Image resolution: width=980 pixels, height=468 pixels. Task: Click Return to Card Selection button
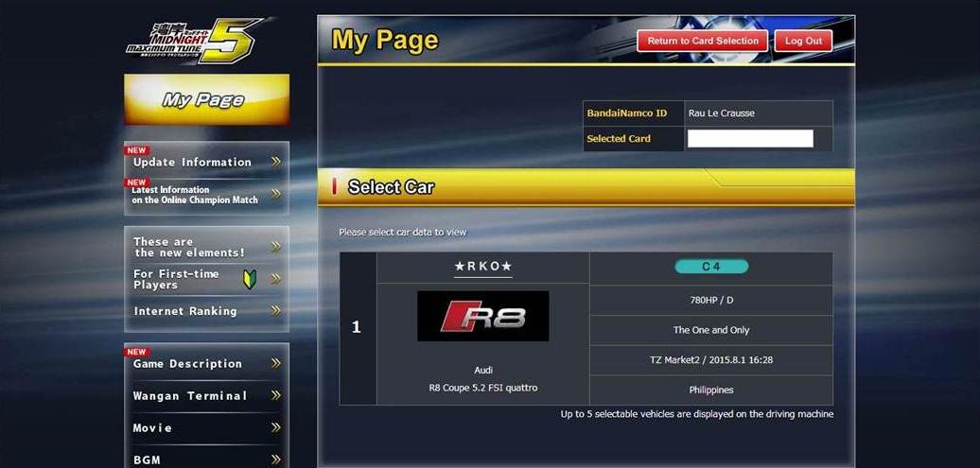tap(703, 42)
